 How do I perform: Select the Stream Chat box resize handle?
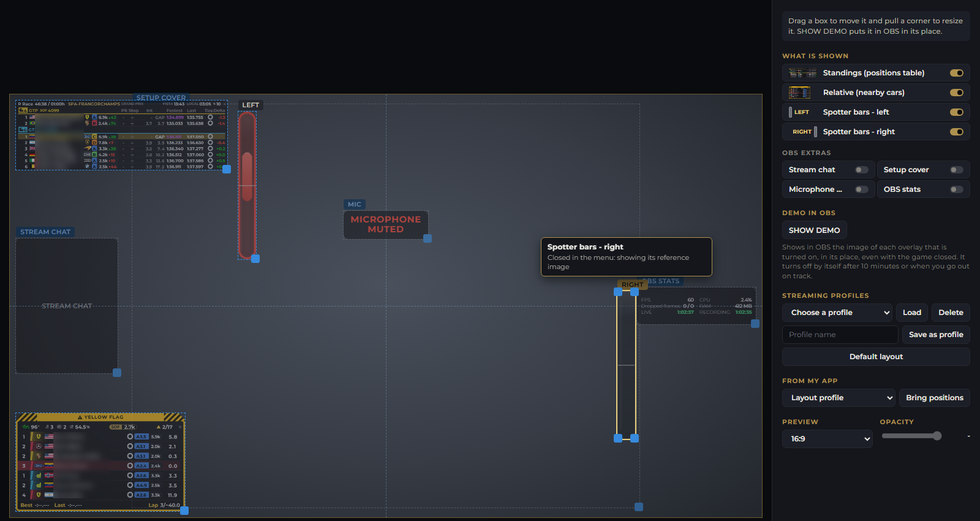pyautogui.click(x=117, y=373)
